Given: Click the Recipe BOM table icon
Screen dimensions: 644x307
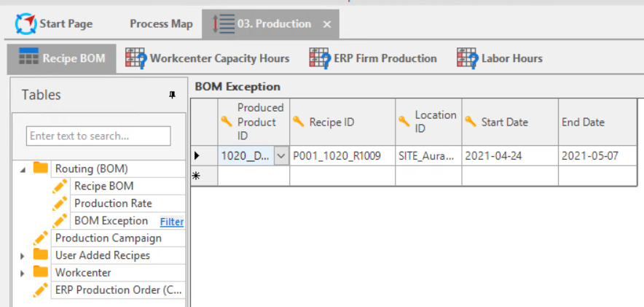Looking at the screenshot, I should click(28, 56).
